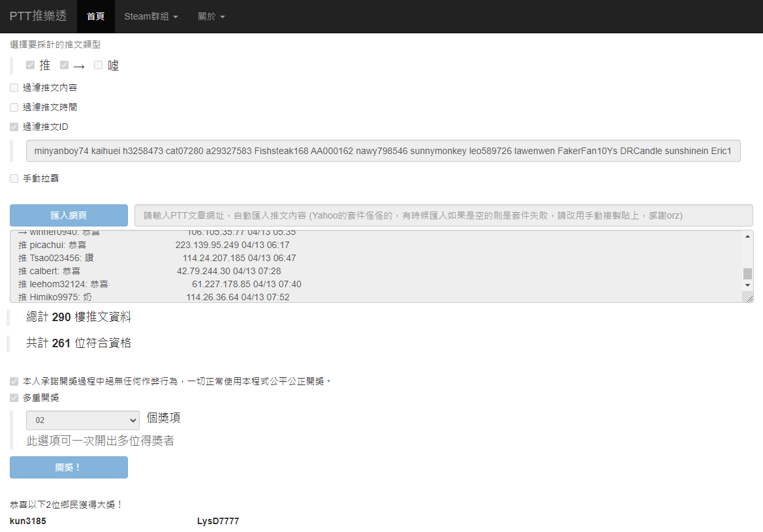Click the 匯入網頁 button
Screen dimensions: 763x532
69,215
